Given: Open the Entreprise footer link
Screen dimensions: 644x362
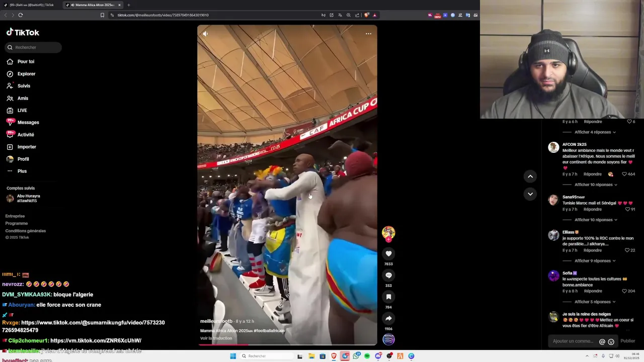Looking at the screenshot, I should (x=15, y=216).
